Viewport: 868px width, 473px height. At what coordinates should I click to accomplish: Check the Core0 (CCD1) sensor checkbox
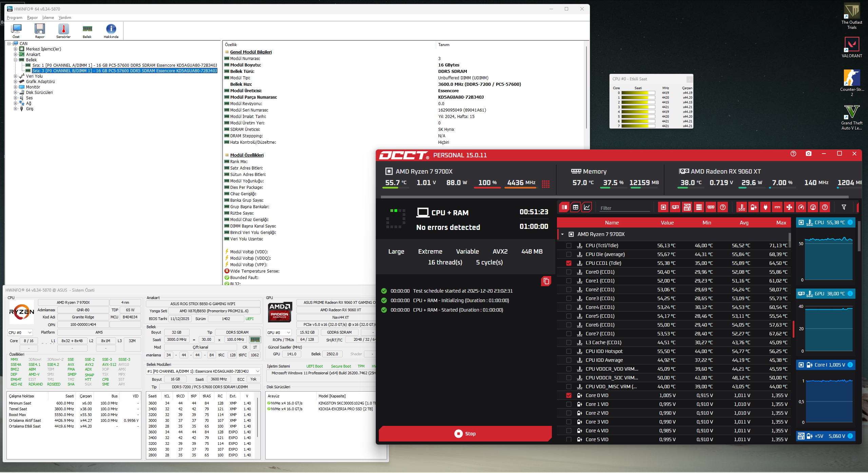tap(569, 272)
